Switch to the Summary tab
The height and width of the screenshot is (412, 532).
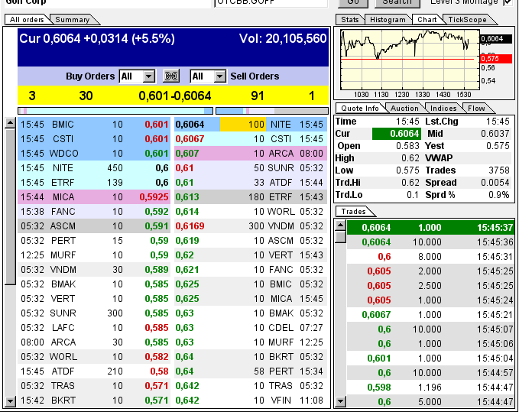(73, 20)
